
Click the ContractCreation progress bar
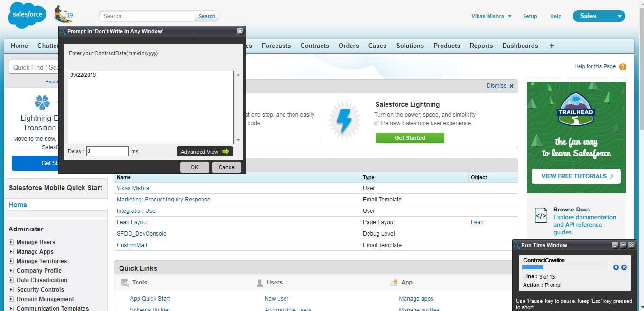[565, 267]
